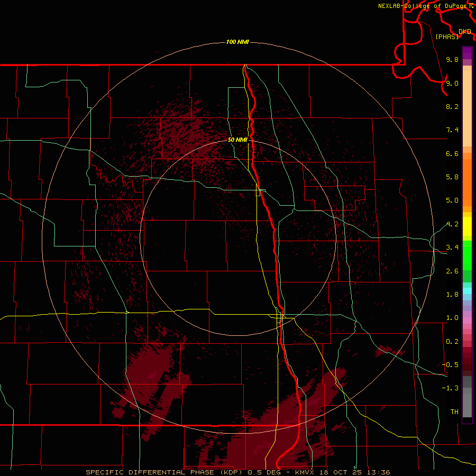The image size is (476, 476).
Task: Click the 9.8 value on the color scale
Action: click(x=452, y=59)
